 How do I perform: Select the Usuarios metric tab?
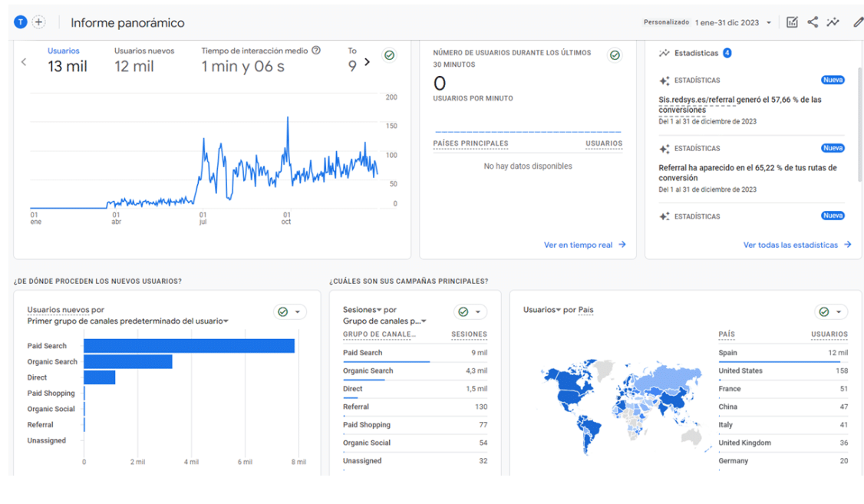67,60
